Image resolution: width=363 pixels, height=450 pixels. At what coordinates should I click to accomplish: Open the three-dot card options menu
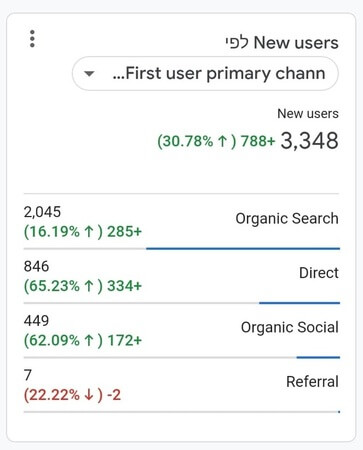[x=32, y=39]
